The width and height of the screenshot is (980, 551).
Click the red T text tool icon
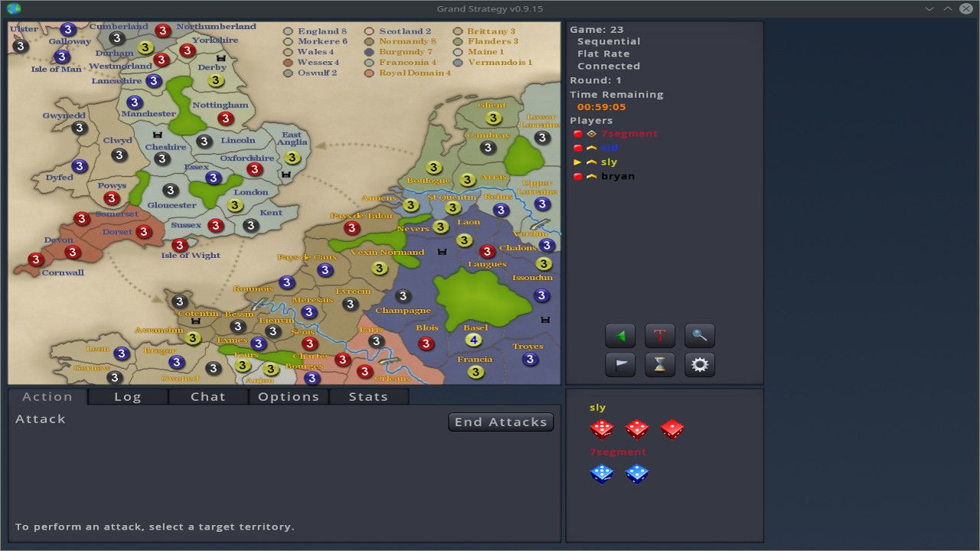[659, 335]
